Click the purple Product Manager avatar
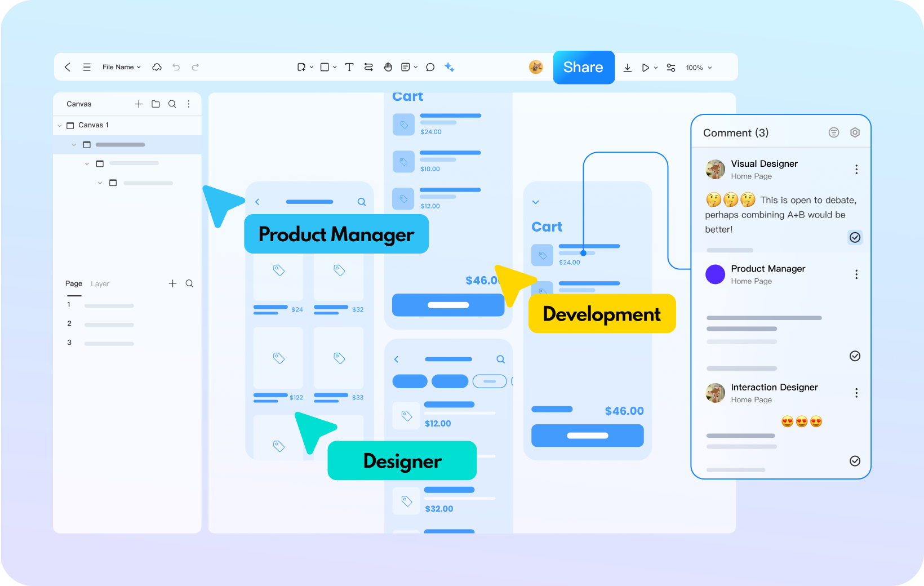This screenshot has width=924, height=586. [x=715, y=274]
